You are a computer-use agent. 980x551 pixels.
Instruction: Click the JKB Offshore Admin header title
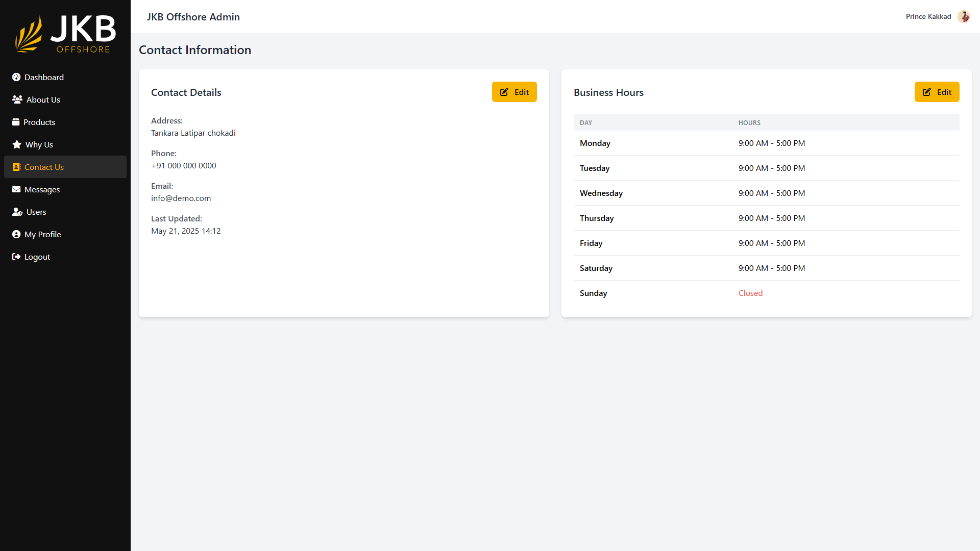click(193, 17)
